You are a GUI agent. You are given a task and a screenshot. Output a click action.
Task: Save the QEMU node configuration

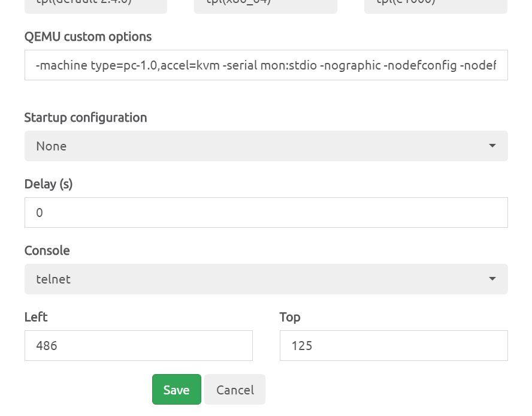[176, 389]
